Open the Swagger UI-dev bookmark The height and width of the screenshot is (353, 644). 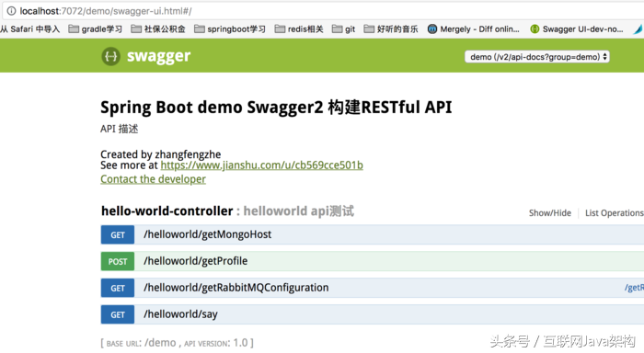pyautogui.click(x=576, y=28)
